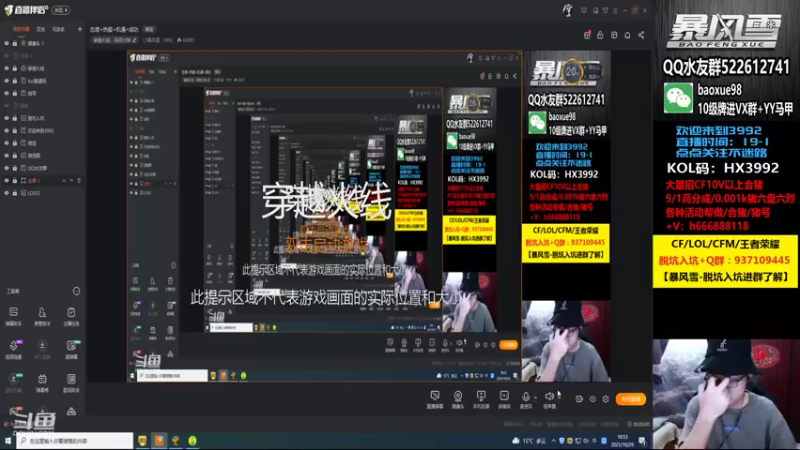Click the record icon left of the settings gear
The height and width of the screenshot is (450, 800).
[x=592, y=399]
